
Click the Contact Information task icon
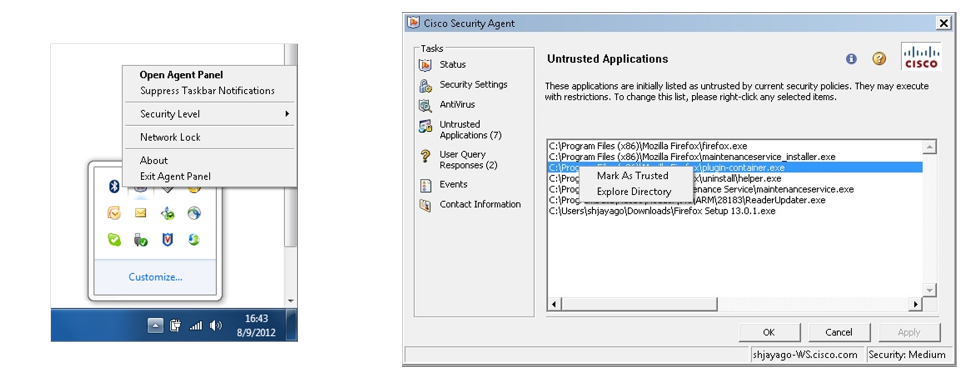pos(425,205)
